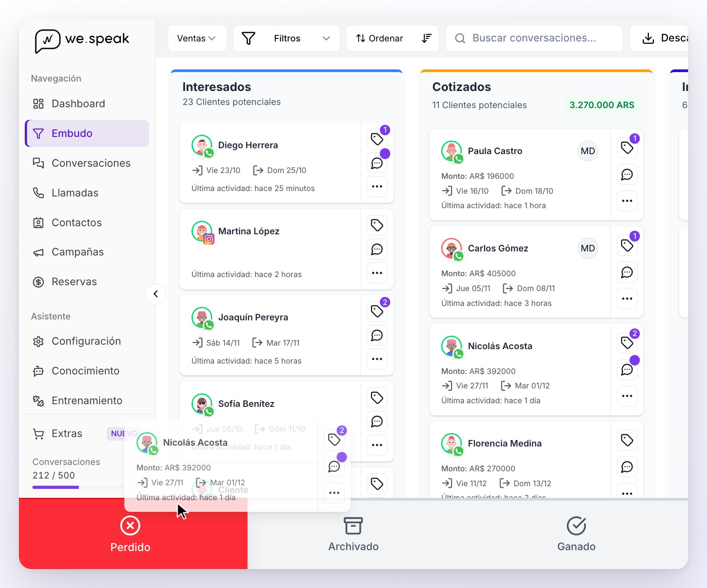Click the MD badge on Paula Castro
Screen dimensions: 707x588
(588, 151)
